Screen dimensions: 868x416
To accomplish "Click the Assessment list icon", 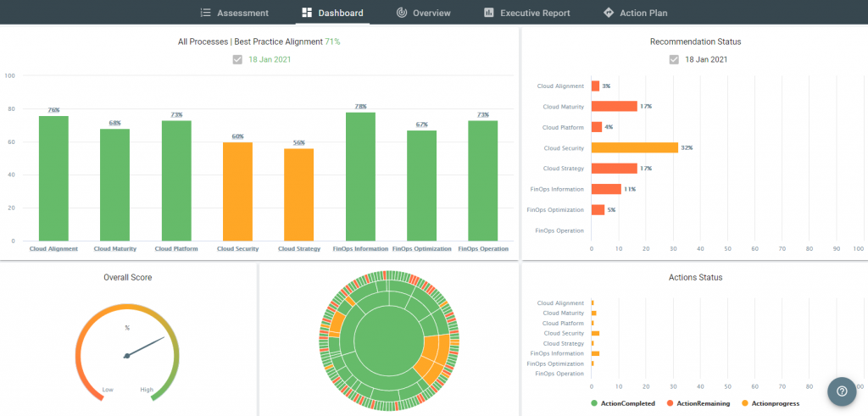I will tap(205, 13).
